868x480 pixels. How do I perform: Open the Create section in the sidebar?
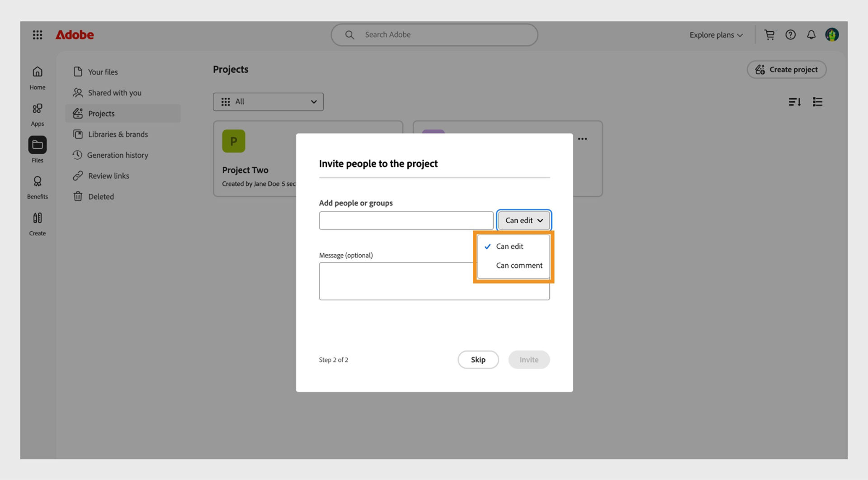point(37,223)
